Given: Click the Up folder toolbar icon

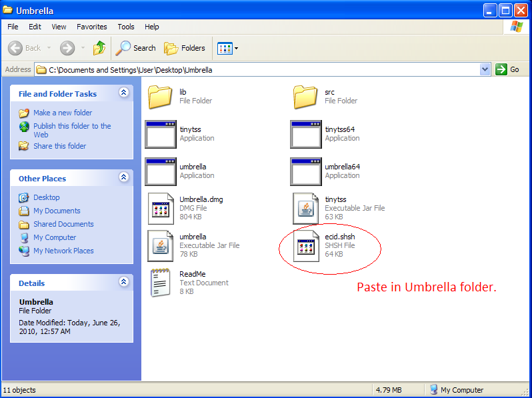Looking at the screenshot, I should pos(99,48).
